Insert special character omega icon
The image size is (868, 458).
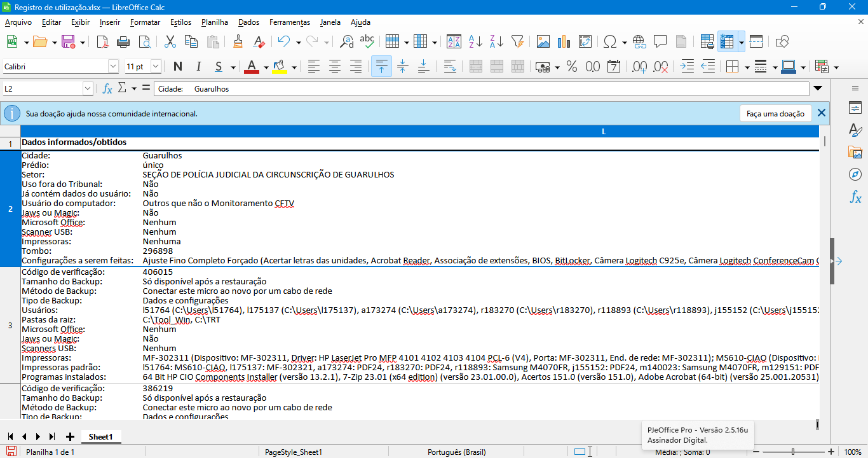pos(610,42)
